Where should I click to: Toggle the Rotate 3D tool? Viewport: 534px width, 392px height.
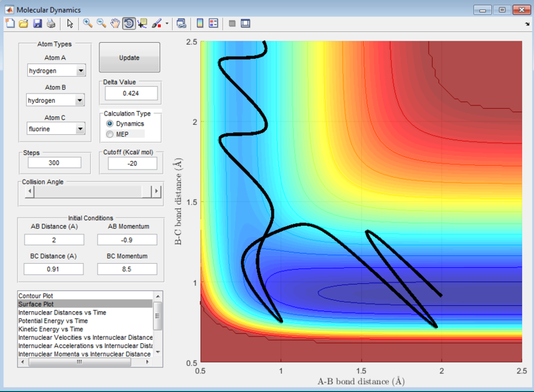tap(128, 23)
